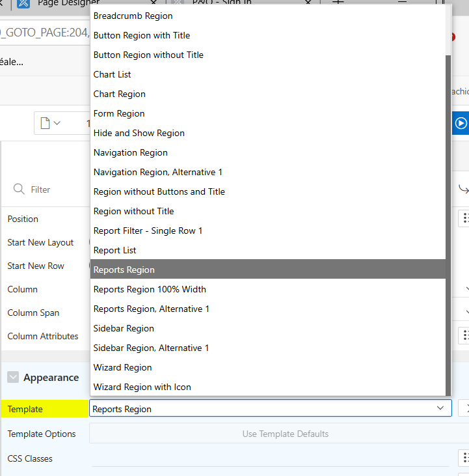Click the list icon for CSS Classes
Screen dimensions: 469x476
[464, 458]
